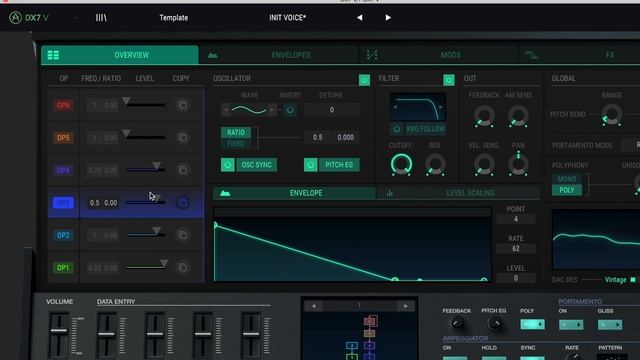The height and width of the screenshot is (360, 640).
Task: Toggle DAC RES Vintage indicator
Action: click(633, 280)
